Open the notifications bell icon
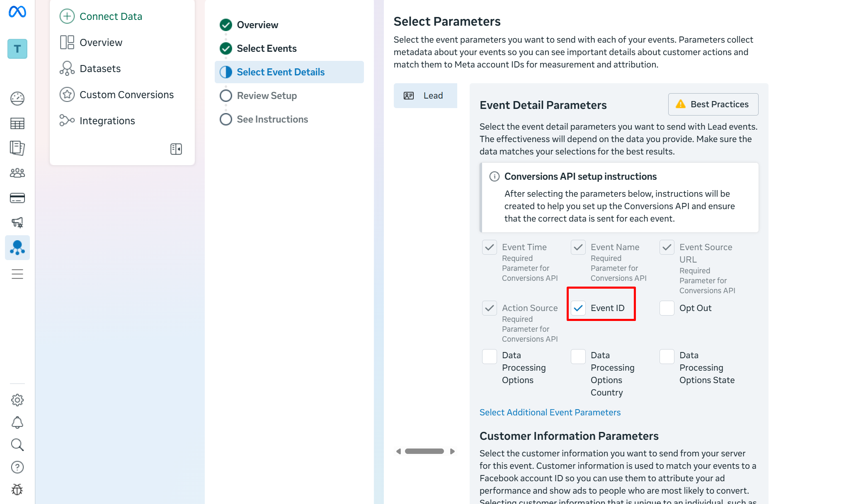 pos(17,422)
